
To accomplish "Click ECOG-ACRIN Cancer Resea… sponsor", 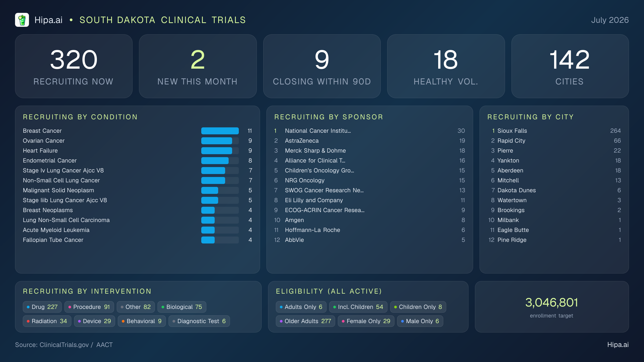I will point(369,210).
